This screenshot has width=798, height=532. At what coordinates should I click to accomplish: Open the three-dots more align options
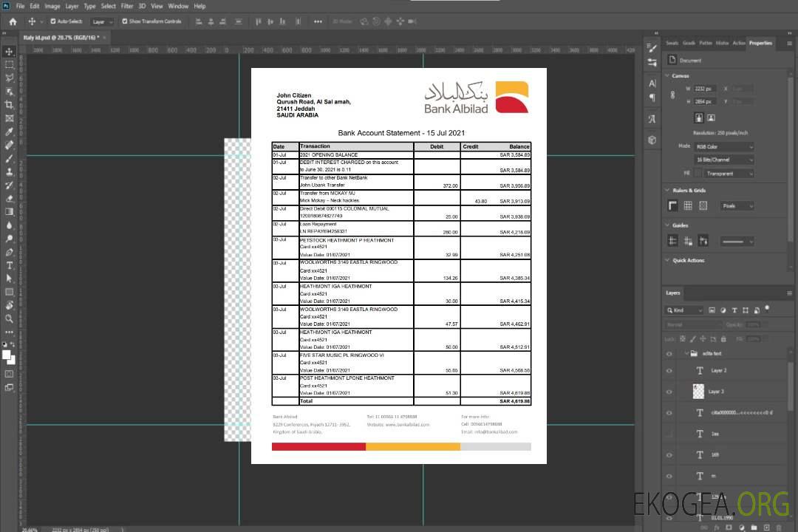pos(318,21)
